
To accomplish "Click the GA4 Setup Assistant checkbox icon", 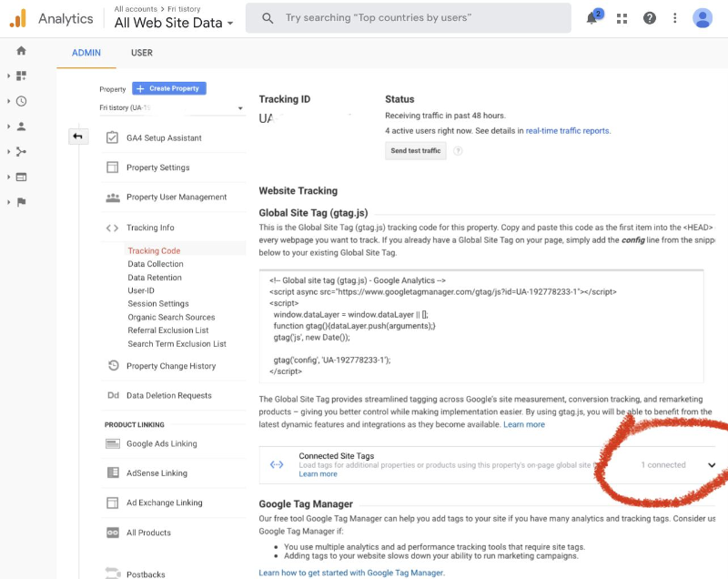I will (x=112, y=137).
